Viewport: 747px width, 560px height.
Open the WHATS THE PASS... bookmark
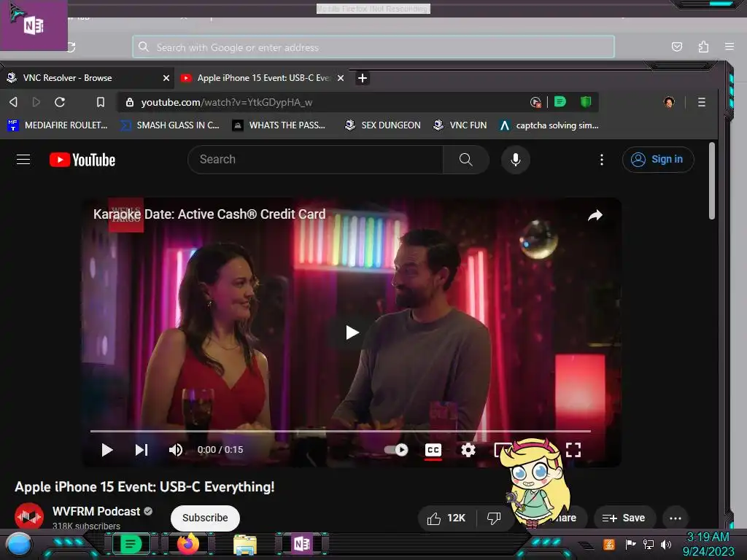point(279,125)
